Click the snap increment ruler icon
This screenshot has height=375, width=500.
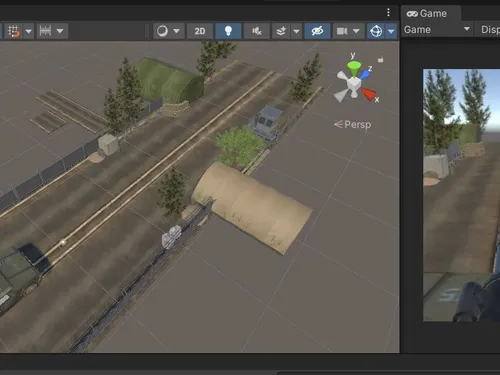(x=45, y=31)
